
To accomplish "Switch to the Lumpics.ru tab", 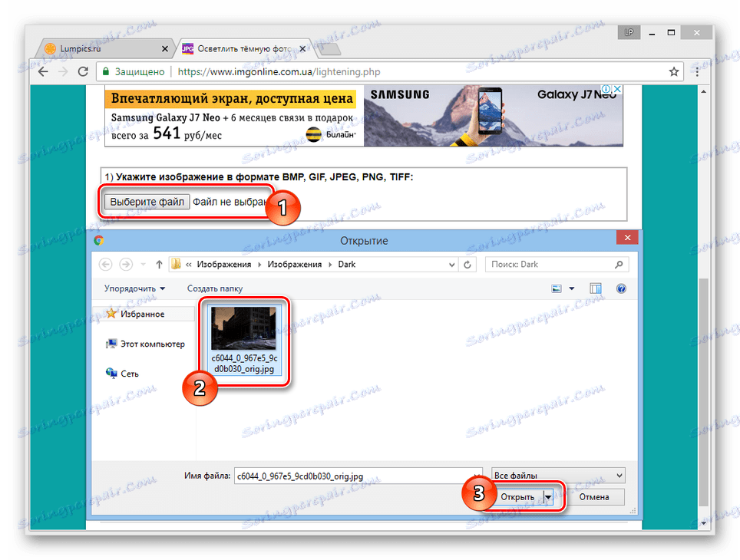I will coord(104,48).
